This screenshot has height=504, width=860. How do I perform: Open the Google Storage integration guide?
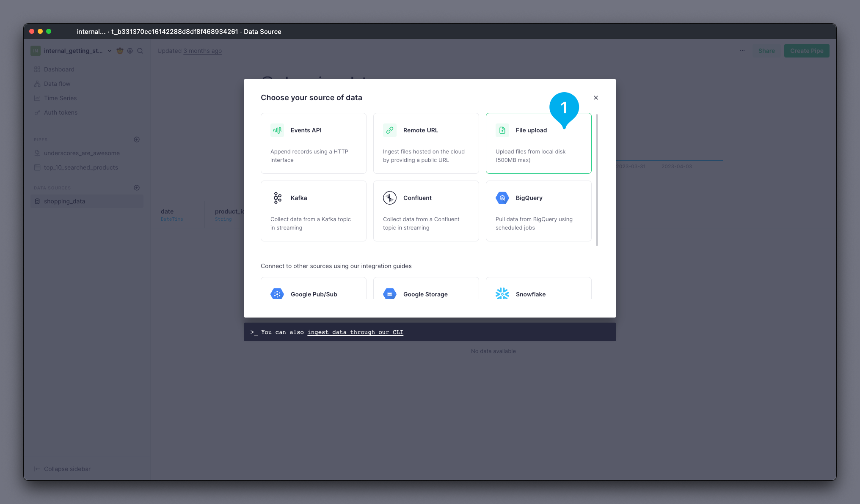click(x=426, y=288)
